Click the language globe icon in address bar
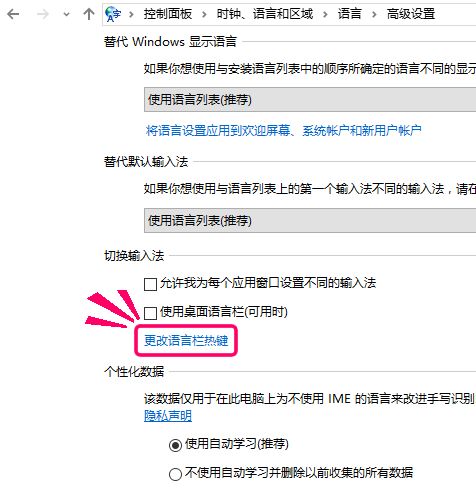 [113, 14]
